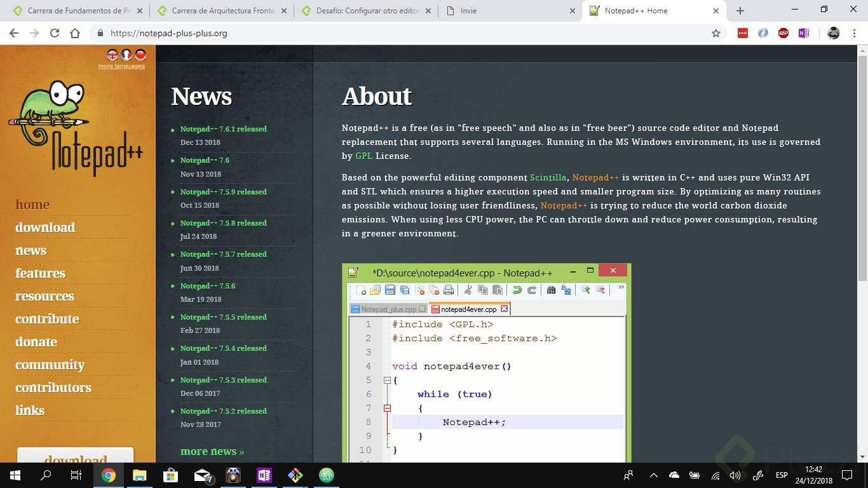Open Task View on the taskbar
This screenshot has width=868, height=488.
click(76, 475)
